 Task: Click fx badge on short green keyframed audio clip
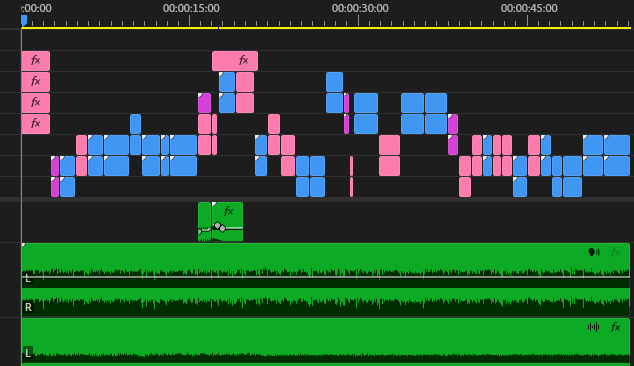[228, 211]
